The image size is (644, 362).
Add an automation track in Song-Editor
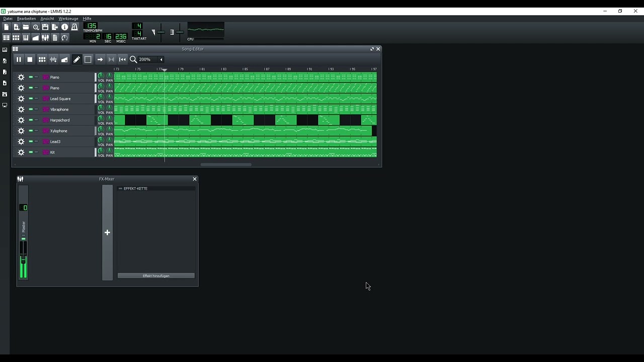[x=64, y=59]
